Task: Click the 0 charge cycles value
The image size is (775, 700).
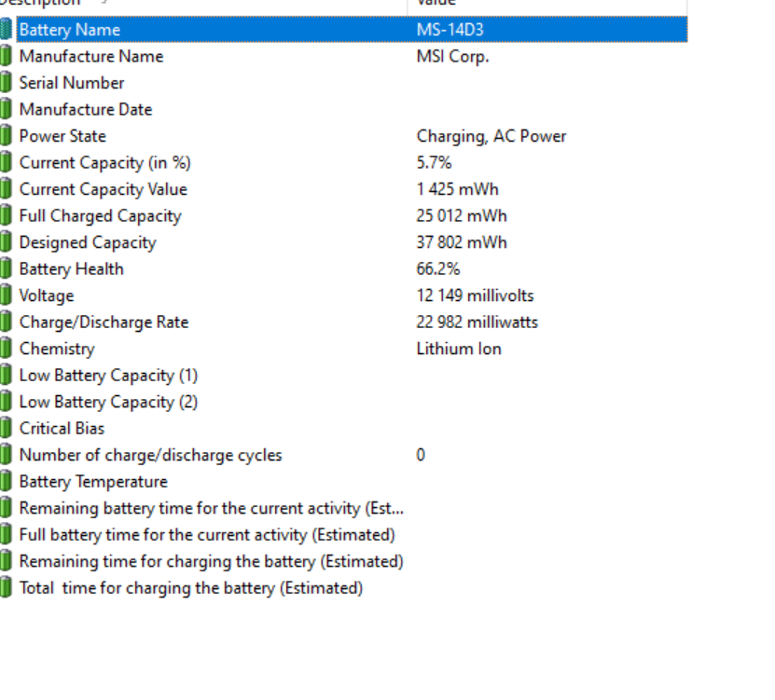Action: (x=421, y=455)
